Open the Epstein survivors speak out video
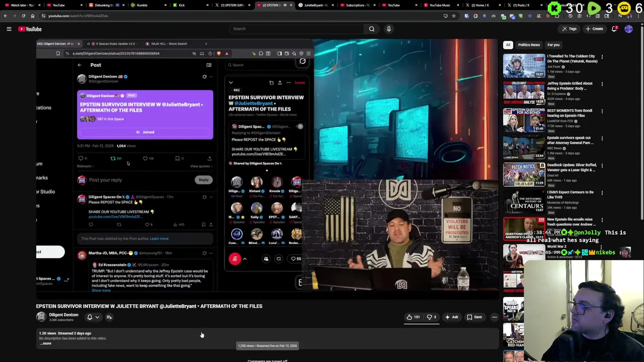The image size is (644, 362). tap(524, 147)
